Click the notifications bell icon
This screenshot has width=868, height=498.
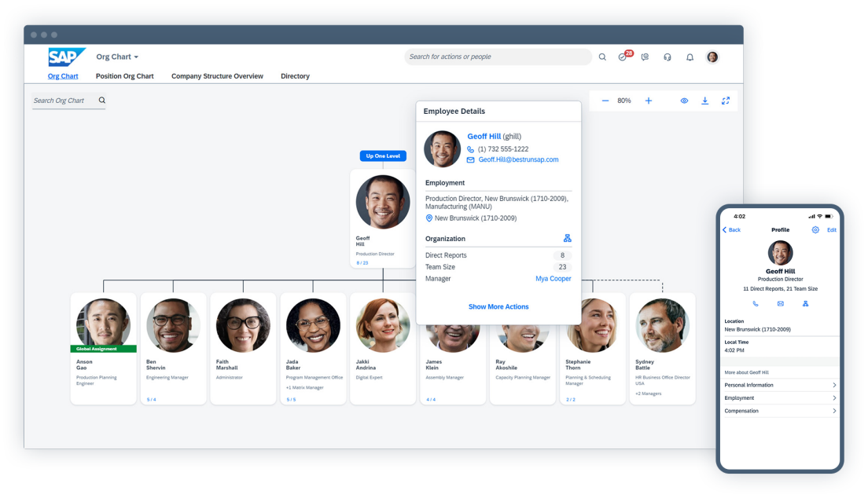click(690, 57)
